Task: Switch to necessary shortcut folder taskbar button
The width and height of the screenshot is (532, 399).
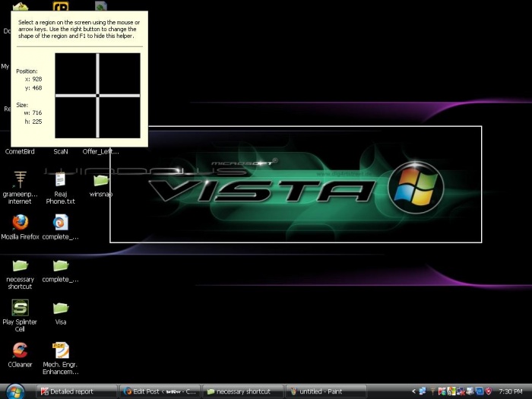Action: (x=243, y=391)
